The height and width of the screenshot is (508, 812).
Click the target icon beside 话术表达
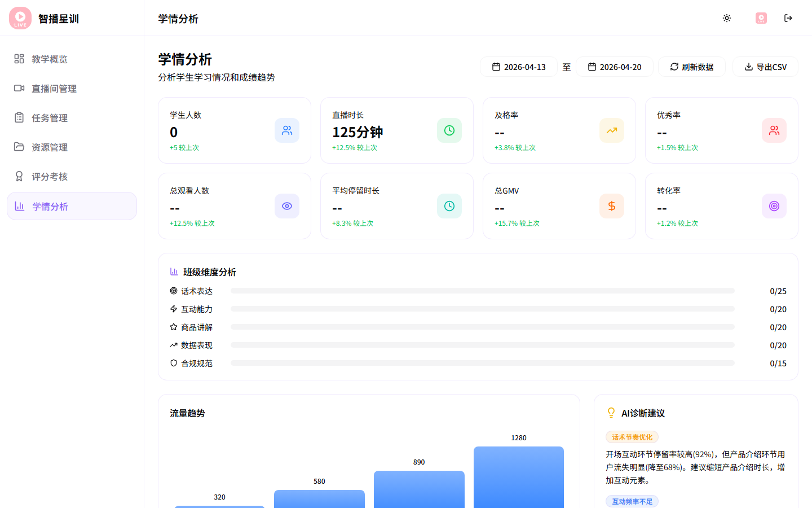point(174,291)
